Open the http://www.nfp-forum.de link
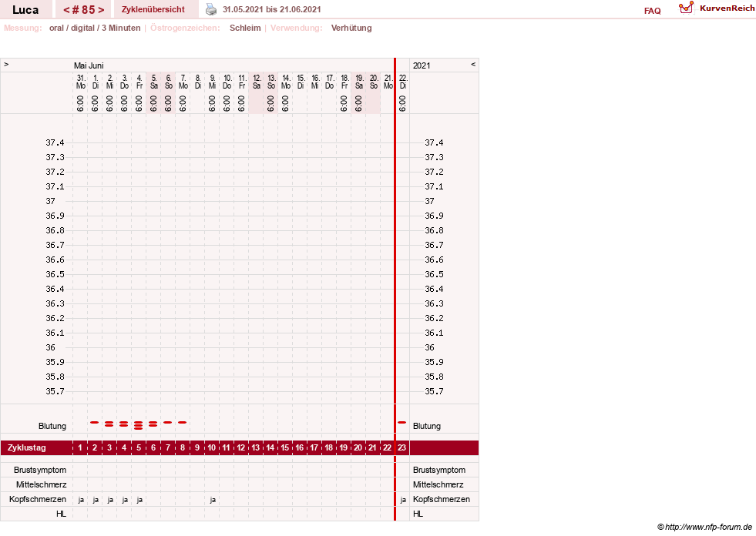Viewport: 756px width, 536px height. (708, 527)
